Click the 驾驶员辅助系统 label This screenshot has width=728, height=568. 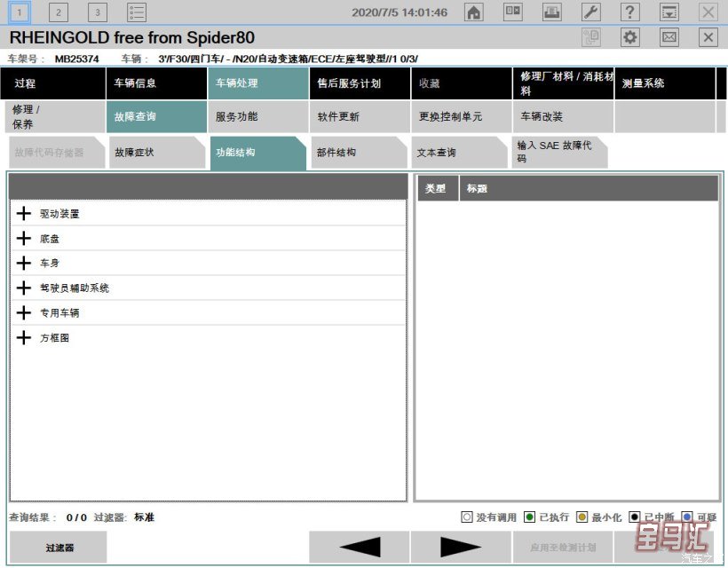pos(75,288)
